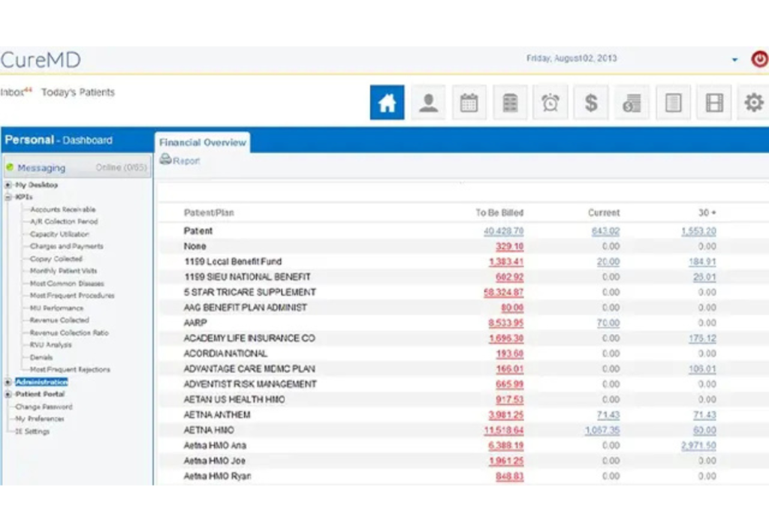Open the Money stack payments icon
The height and width of the screenshot is (532, 769).
(632, 102)
